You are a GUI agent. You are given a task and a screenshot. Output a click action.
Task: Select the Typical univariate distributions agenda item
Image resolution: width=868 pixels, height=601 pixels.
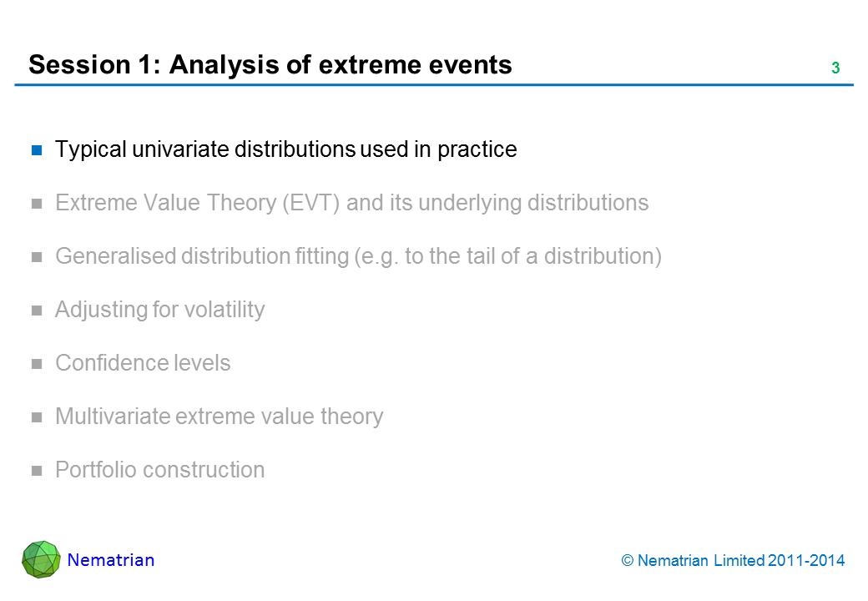pos(285,149)
